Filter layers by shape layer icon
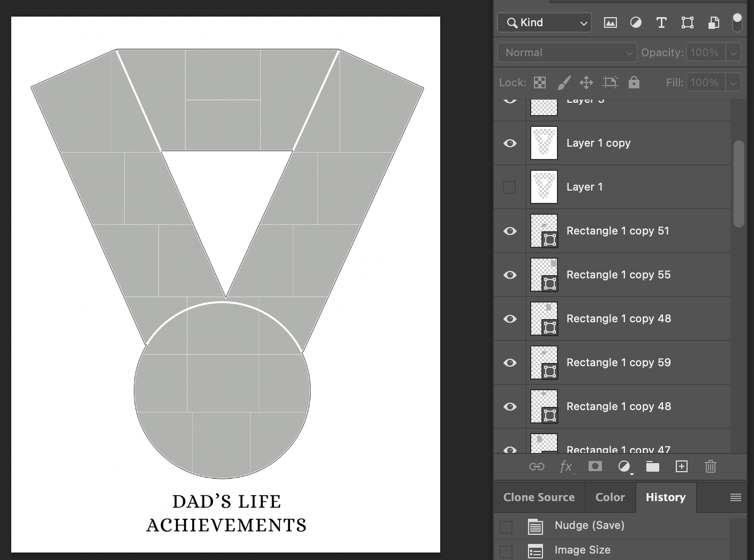This screenshot has height=560, width=754. (x=687, y=22)
